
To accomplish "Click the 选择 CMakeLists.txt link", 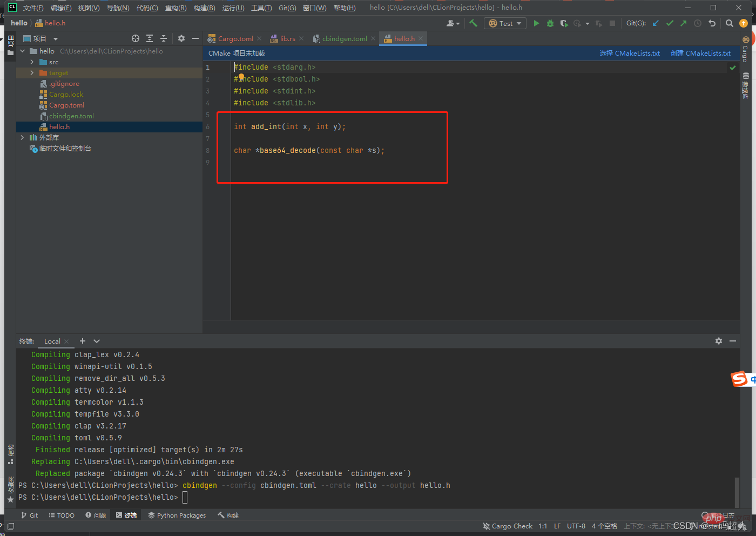I will (630, 53).
